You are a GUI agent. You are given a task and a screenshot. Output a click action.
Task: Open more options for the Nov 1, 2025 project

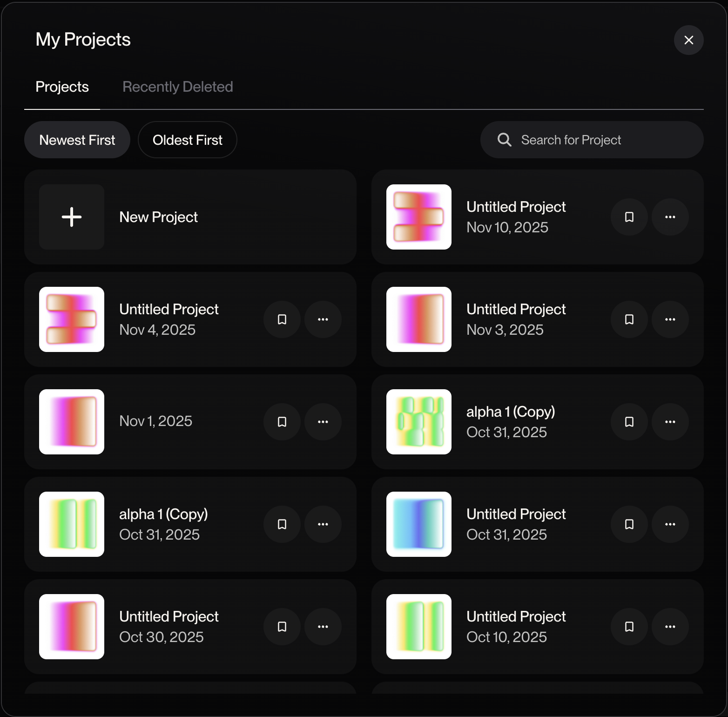tap(323, 422)
